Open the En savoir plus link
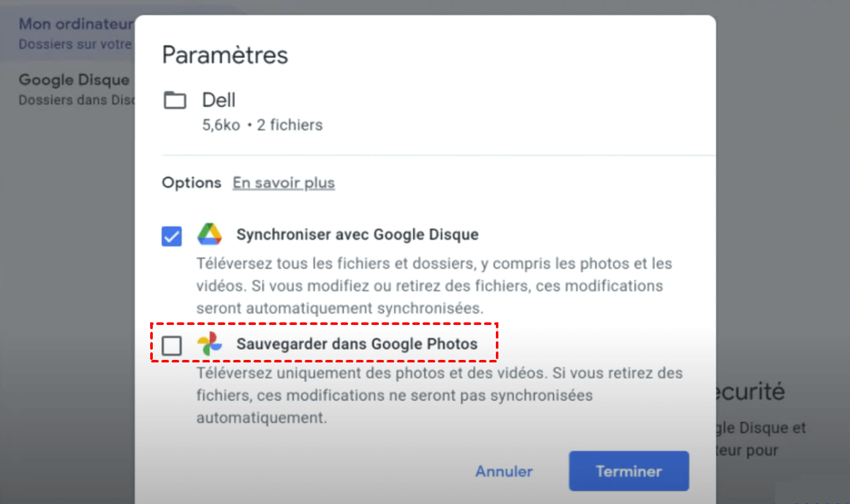The width and height of the screenshot is (850, 504). [x=283, y=182]
